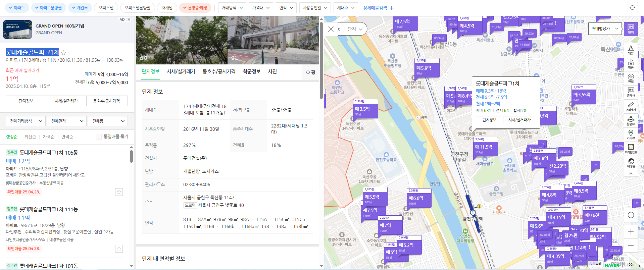This screenshot has width=644, height=270.
Task: Select 거리재기 distance ruler tool
Action: pyautogui.click(x=631, y=106)
